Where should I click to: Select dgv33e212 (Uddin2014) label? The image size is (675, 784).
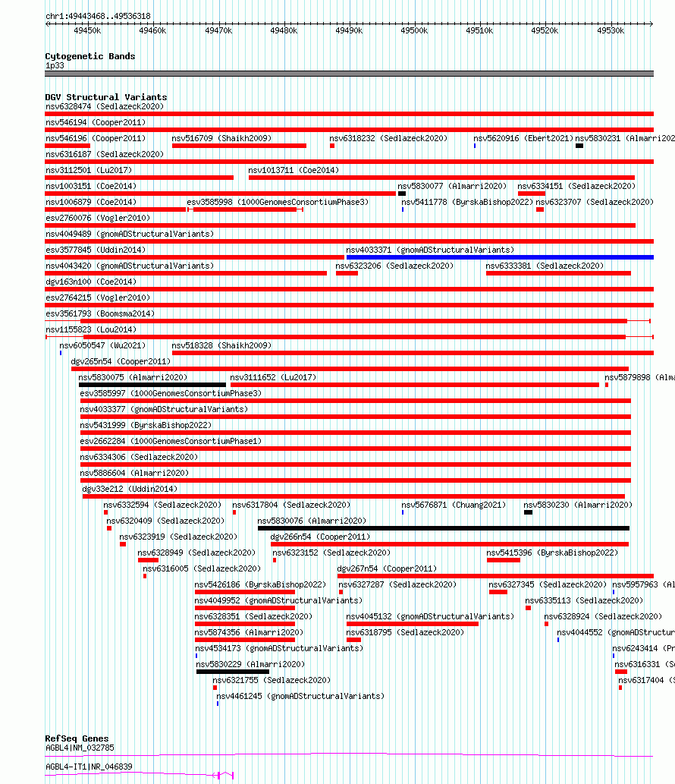pyautogui.click(x=130, y=490)
